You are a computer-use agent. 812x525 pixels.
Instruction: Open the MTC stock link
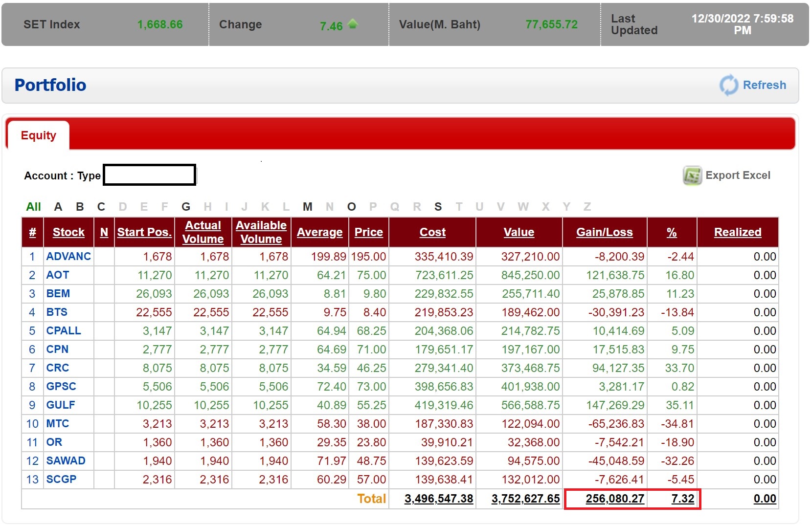[58, 424]
